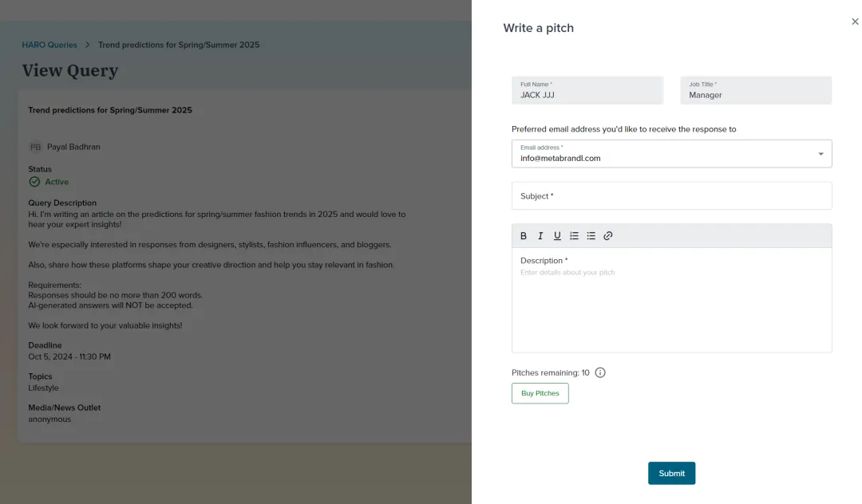
Task: Toggle bold formatting in the pitch editor
Action: tap(524, 236)
